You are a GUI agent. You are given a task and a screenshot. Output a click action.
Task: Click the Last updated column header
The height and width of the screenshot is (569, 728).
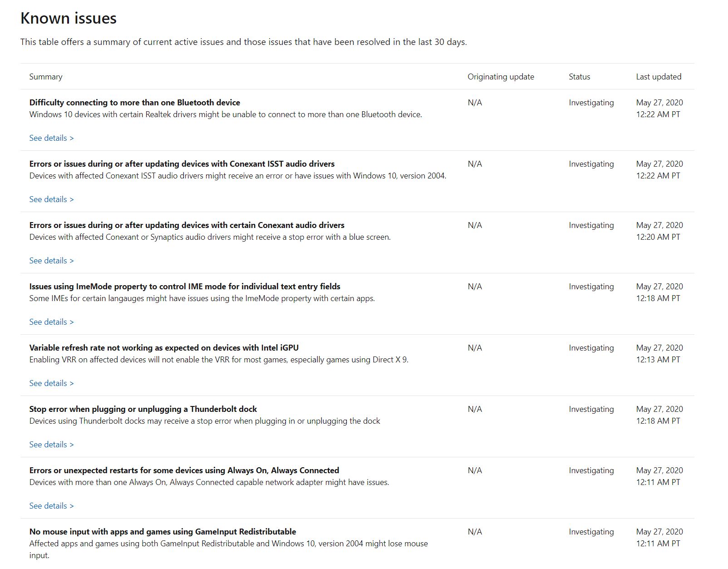click(658, 77)
